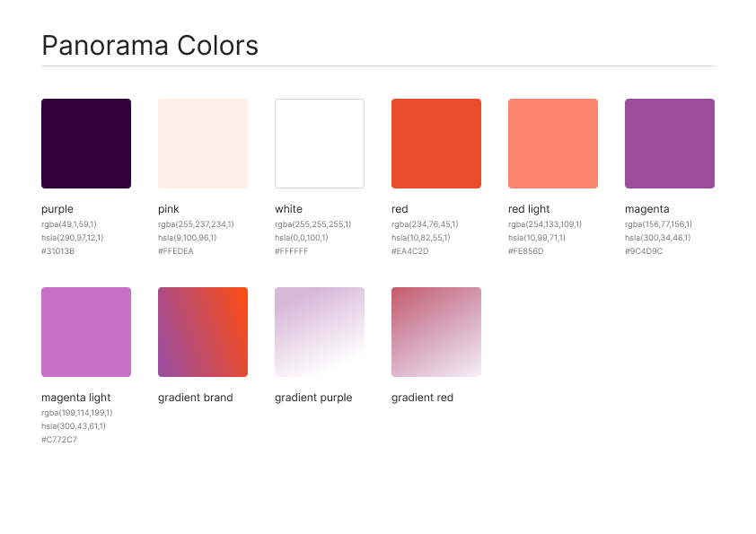The height and width of the screenshot is (534, 756).
Task: Pick the gradient purple swatch
Action: click(320, 332)
